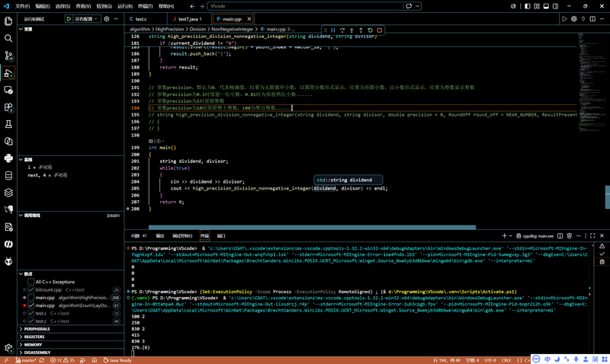The height and width of the screenshot is (364, 610).
Task: Maximize the terminal panel size
Action: [x=592, y=236]
